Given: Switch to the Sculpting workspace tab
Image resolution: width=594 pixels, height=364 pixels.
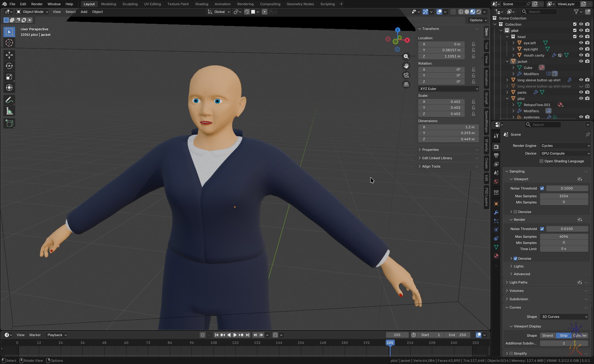Looking at the screenshot, I should 130,4.
